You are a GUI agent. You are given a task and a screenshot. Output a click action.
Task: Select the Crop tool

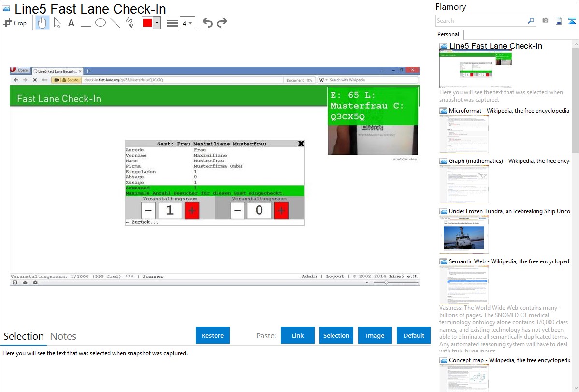coord(15,23)
